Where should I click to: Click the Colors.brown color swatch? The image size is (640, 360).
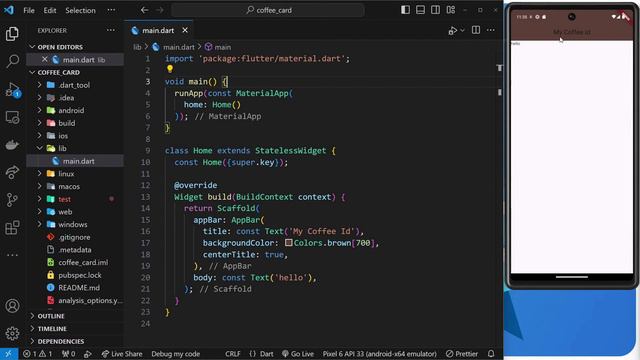(289, 243)
